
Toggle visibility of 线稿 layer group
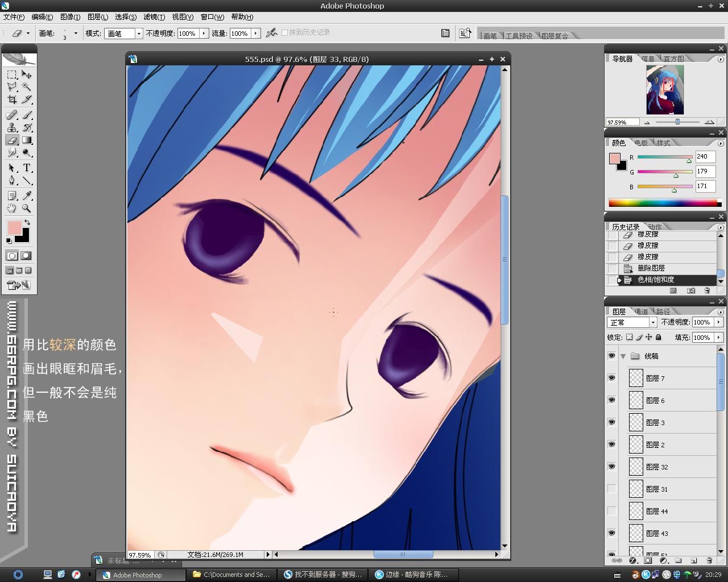pos(612,356)
